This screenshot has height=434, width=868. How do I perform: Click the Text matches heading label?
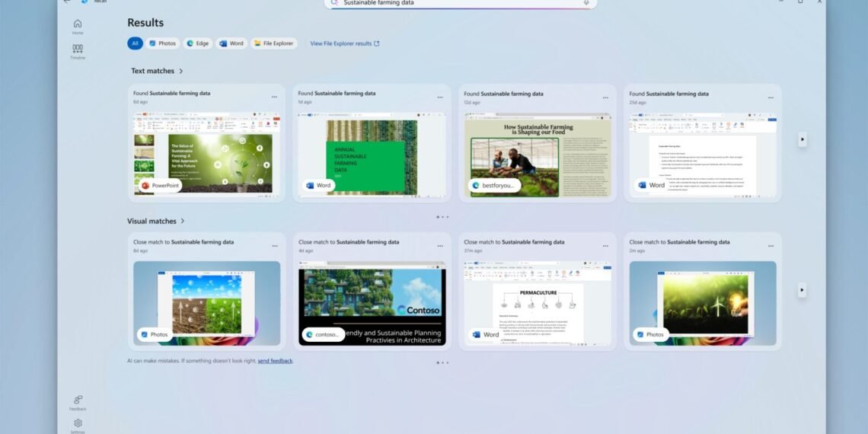pyautogui.click(x=153, y=71)
